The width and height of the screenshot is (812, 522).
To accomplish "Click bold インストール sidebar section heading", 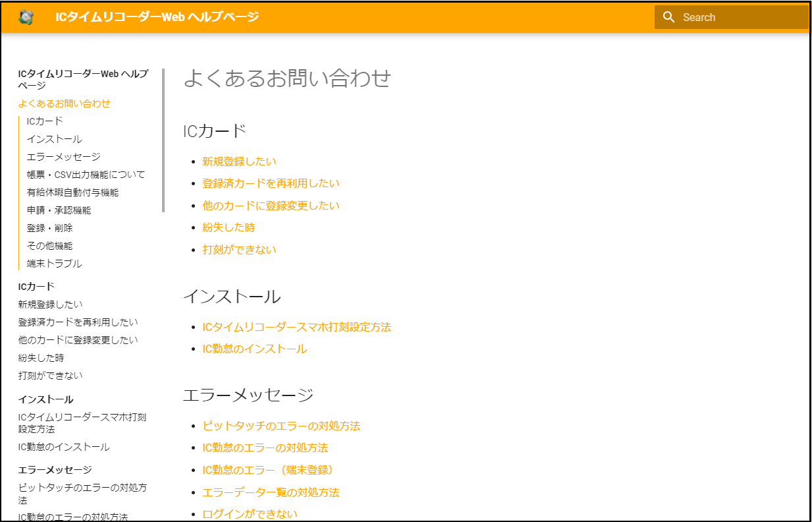I will click(46, 399).
